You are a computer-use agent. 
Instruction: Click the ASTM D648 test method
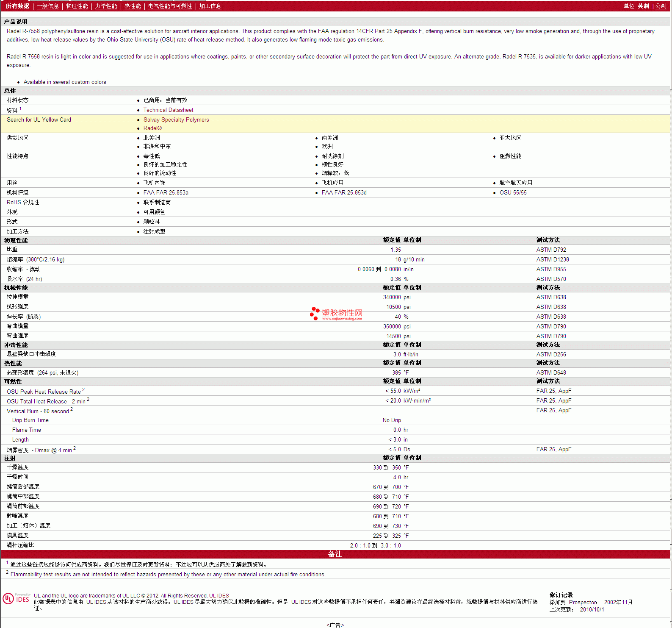point(551,372)
